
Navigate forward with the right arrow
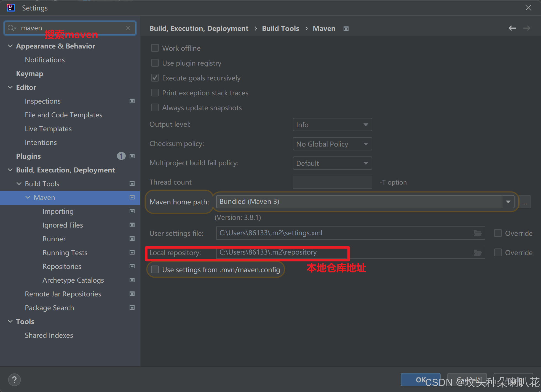[x=527, y=28]
